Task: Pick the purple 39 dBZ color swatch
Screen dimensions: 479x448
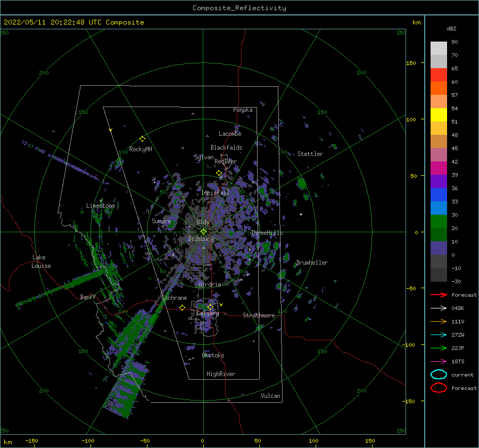Action: (x=439, y=181)
